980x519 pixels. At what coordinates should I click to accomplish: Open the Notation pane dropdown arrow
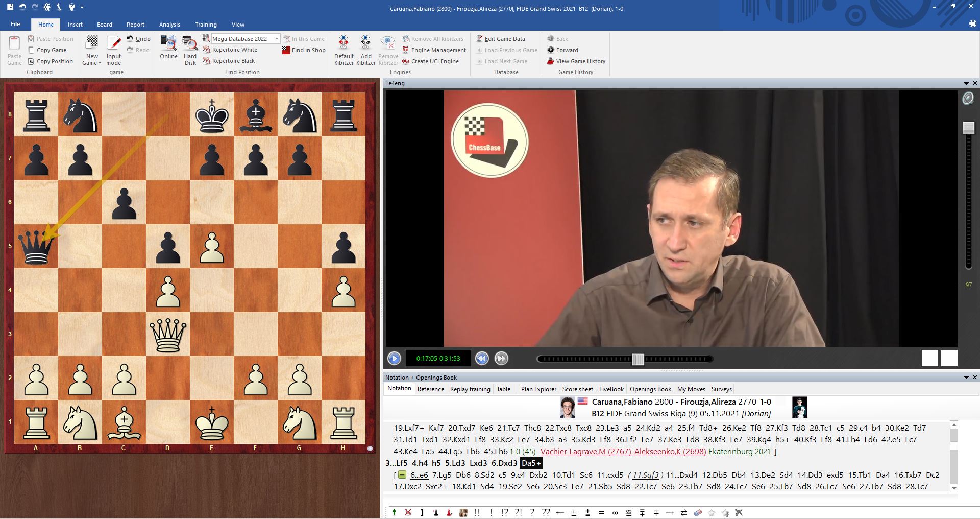point(966,378)
